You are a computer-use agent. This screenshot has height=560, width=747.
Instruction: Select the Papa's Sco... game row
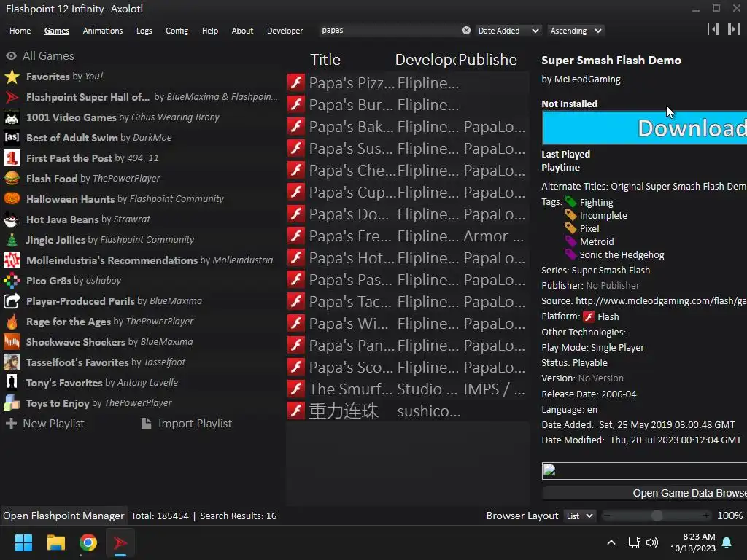tap(408, 367)
